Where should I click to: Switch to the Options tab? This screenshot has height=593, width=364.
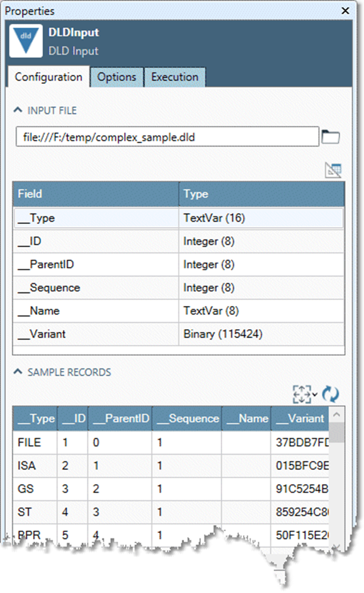116,77
